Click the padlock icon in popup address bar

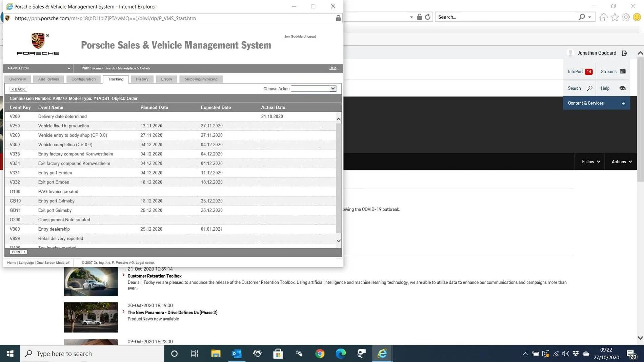pos(338,18)
